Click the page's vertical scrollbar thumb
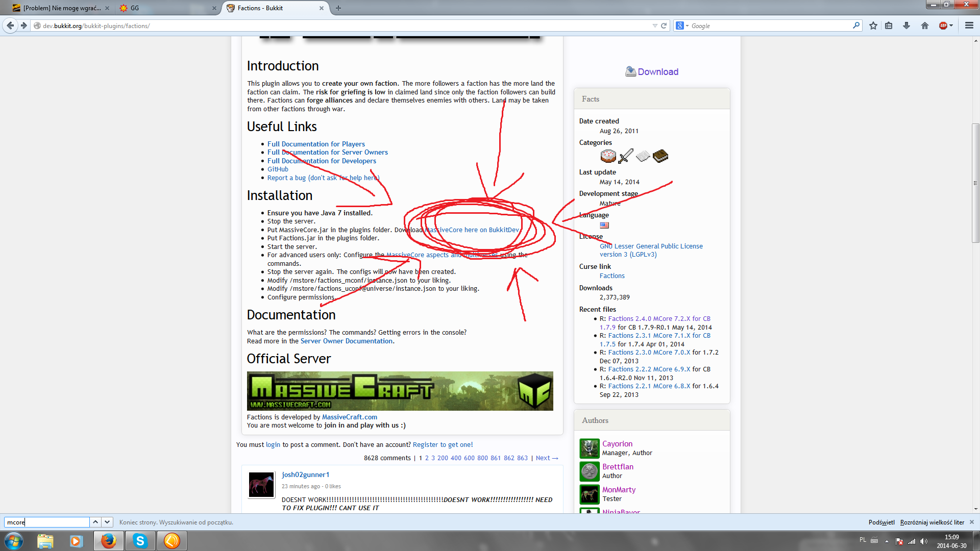This screenshot has height=551, width=980. coord(975,183)
